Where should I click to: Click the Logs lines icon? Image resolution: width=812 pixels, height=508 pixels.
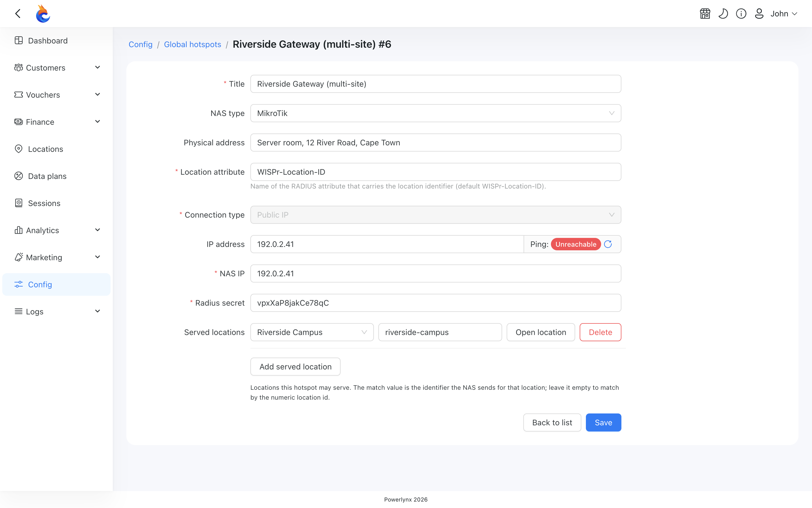(x=19, y=312)
